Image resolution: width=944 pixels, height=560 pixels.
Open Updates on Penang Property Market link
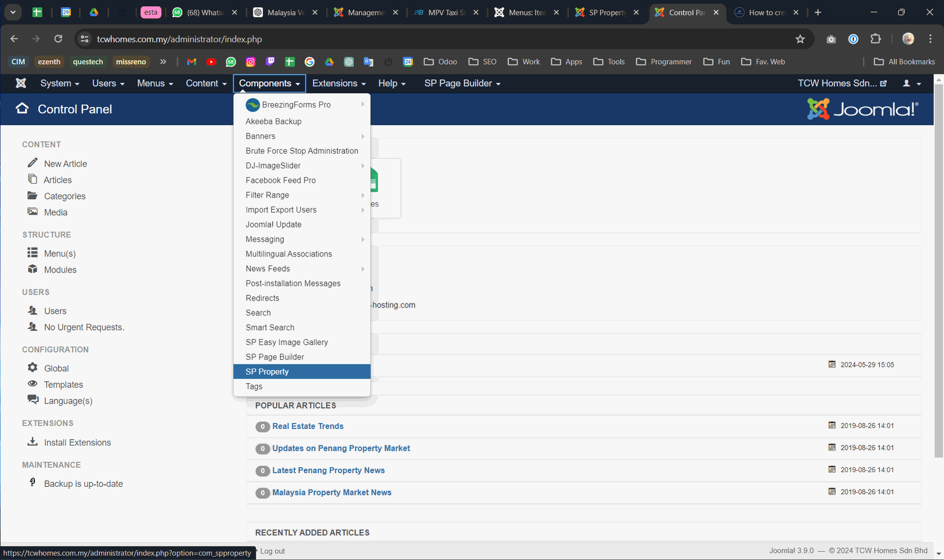click(x=341, y=448)
